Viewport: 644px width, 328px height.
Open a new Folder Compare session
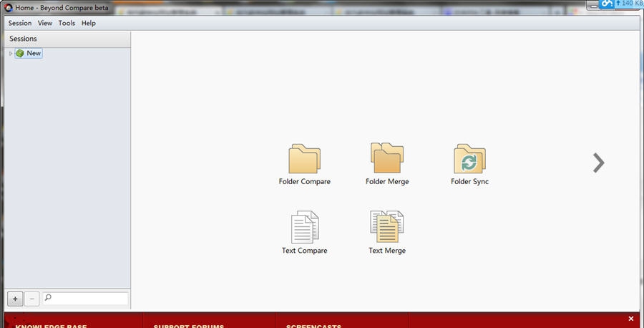(x=304, y=165)
